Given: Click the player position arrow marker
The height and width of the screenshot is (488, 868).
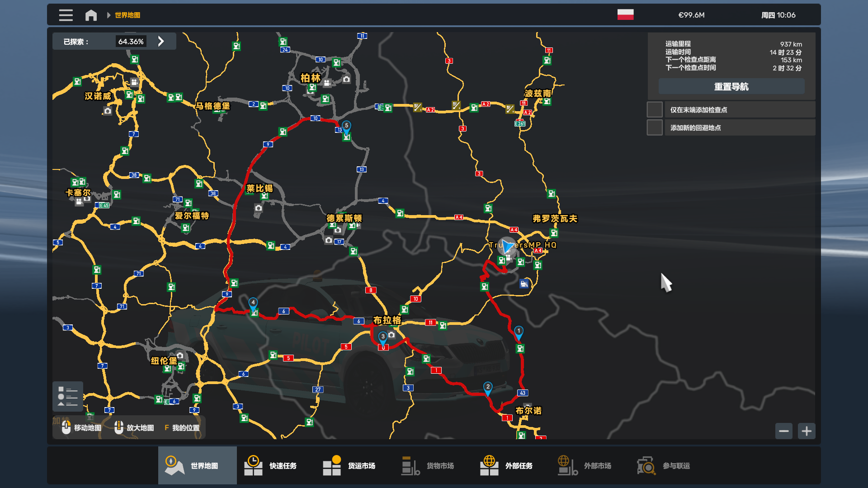Looking at the screenshot, I should coord(507,246).
